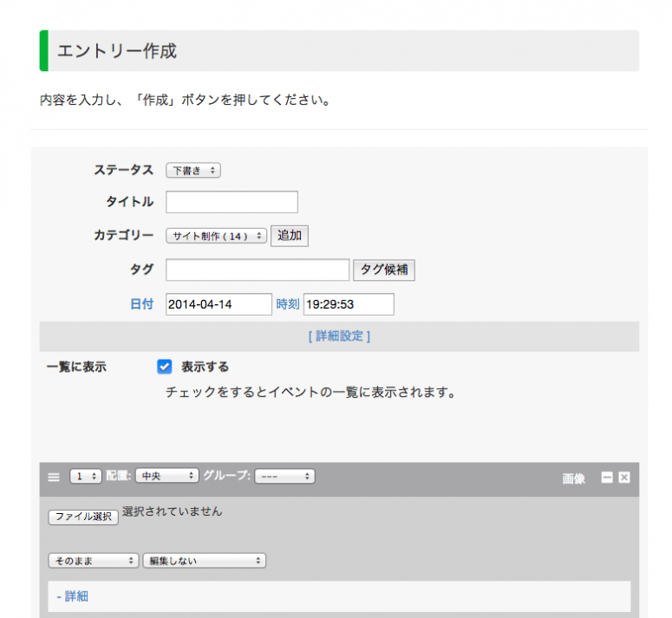The image size is (672, 618).
Task: Click the 時刻 time field
Action: click(x=349, y=304)
